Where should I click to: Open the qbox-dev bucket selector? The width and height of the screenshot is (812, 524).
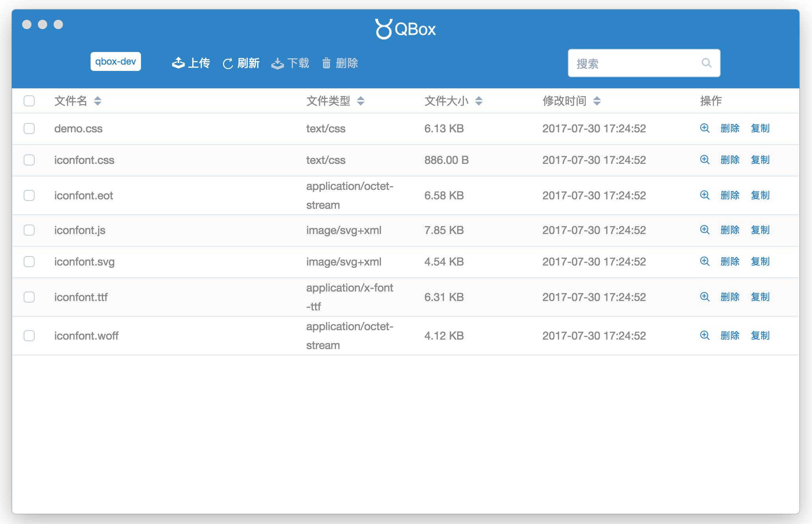point(115,61)
